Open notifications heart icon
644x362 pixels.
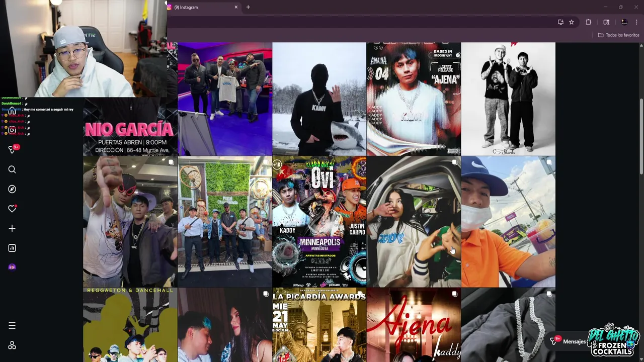(12, 209)
